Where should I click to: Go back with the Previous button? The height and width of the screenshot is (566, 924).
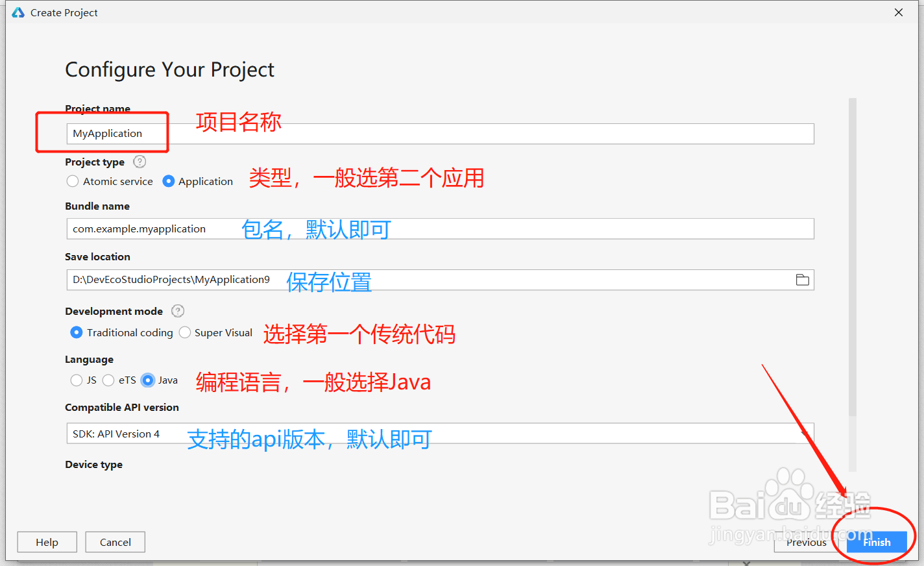click(807, 542)
